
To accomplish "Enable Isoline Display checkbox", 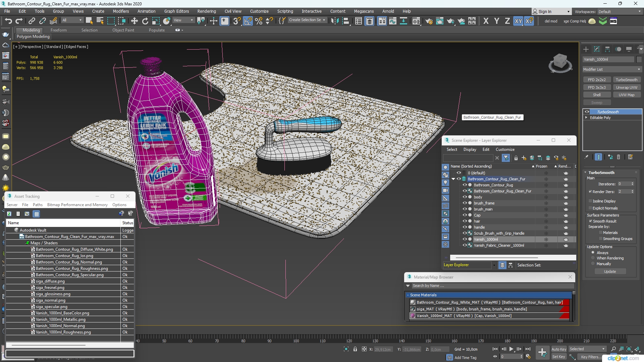I will click(590, 201).
